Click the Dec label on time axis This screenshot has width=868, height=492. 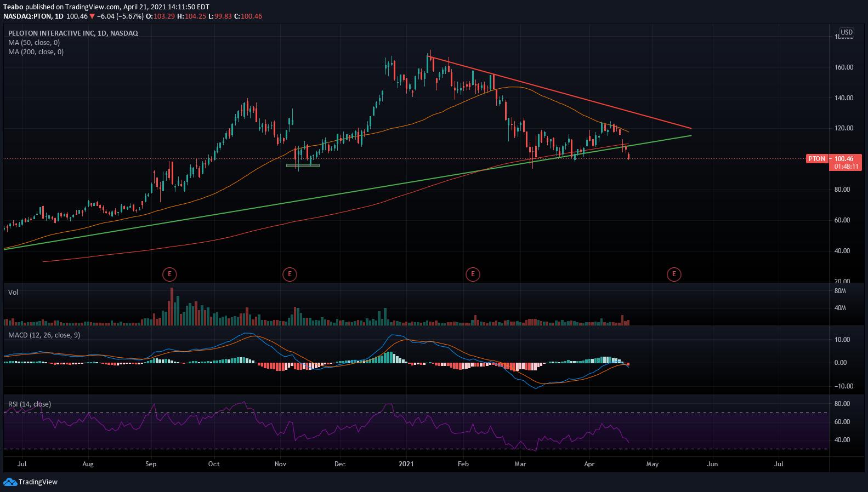pyautogui.click(x=340, y=464)
